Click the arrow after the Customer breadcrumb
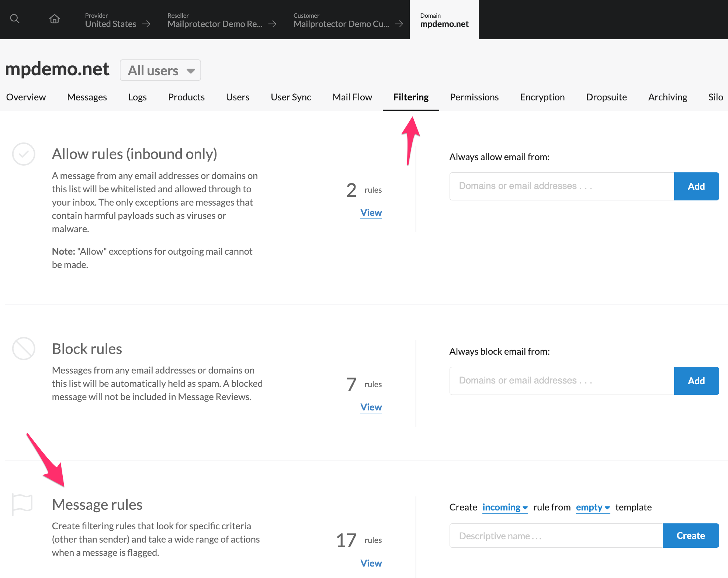This screenshot has width=728, height=578. [x=399, y=24]
